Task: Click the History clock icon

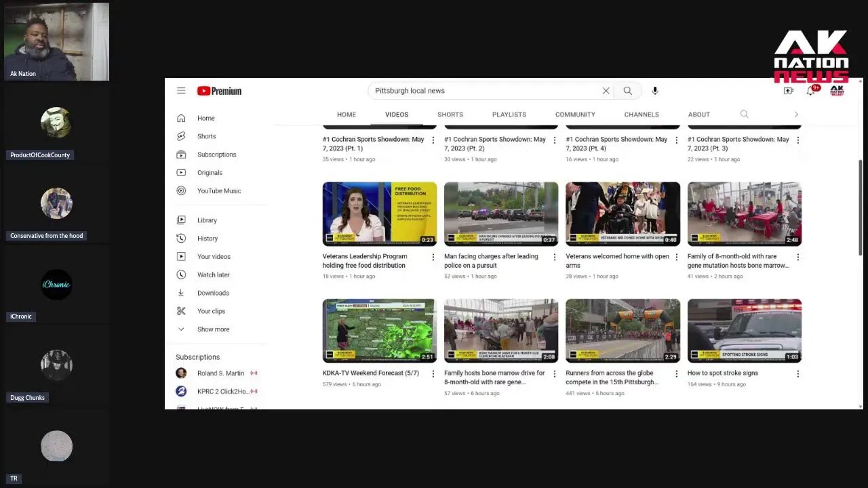Action: (181, 239)
